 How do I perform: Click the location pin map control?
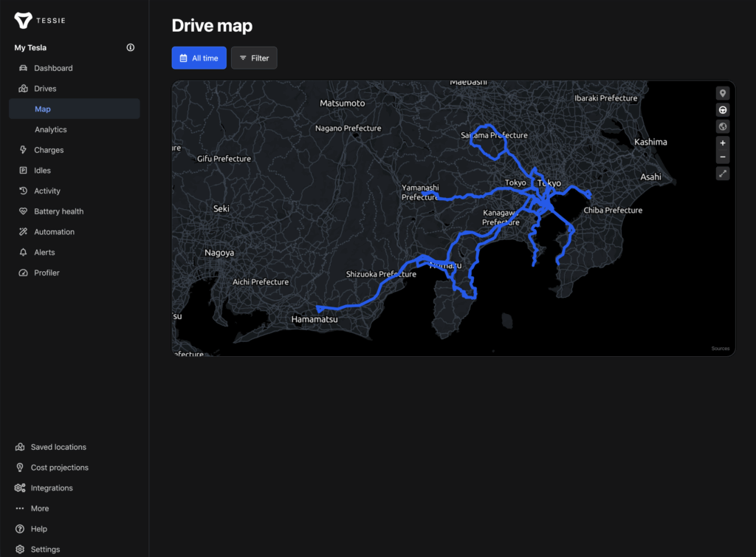click(722, 93)
